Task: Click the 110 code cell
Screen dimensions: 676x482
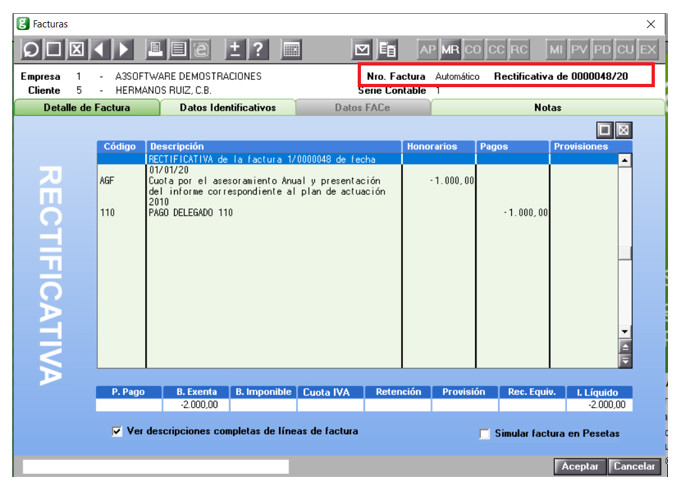Action: pos(107,213)
